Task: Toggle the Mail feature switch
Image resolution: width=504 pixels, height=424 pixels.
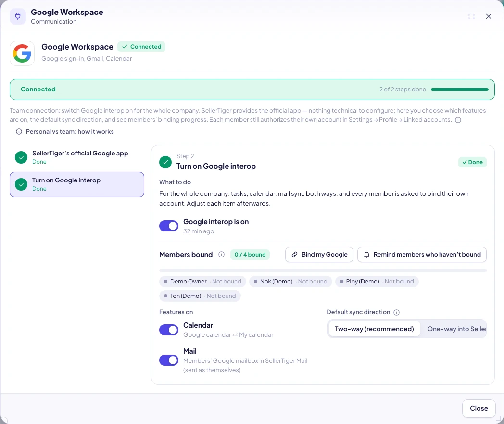Action: (x=169, y=360)
